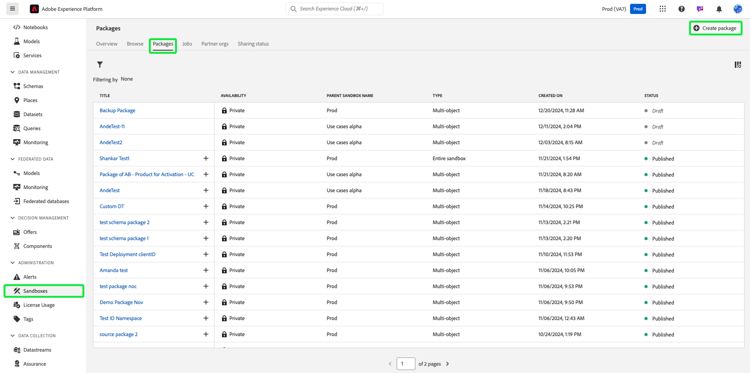Sort by the Created On column header
The image size is (750, 373).
coord(551,96)
